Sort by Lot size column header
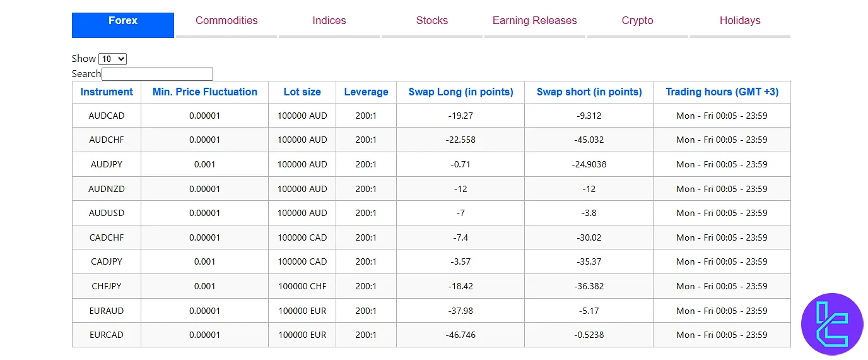This screenshot has width=868, height=360. point(302,92)
